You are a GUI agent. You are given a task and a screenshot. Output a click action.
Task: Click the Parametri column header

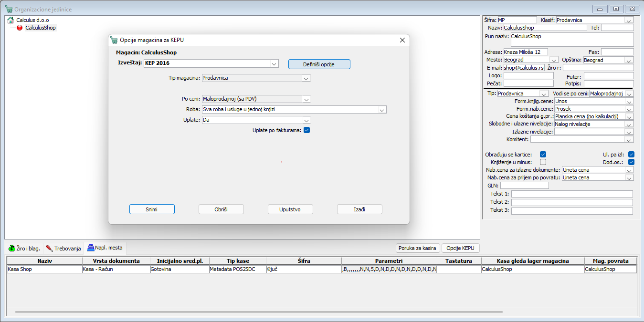389,261
